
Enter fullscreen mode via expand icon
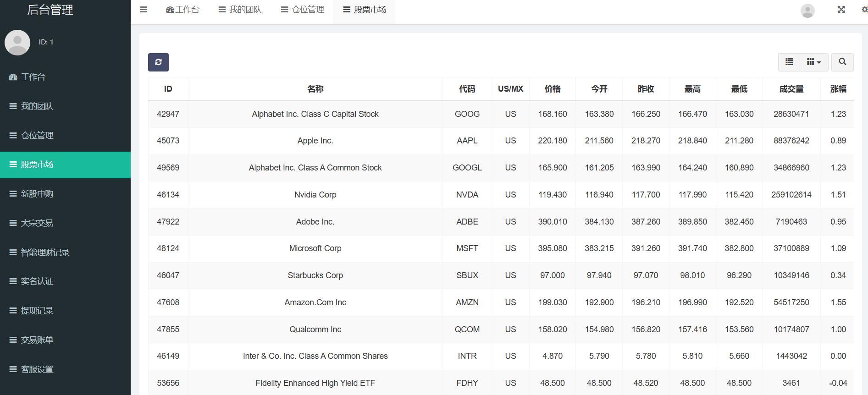pos(841,10)
